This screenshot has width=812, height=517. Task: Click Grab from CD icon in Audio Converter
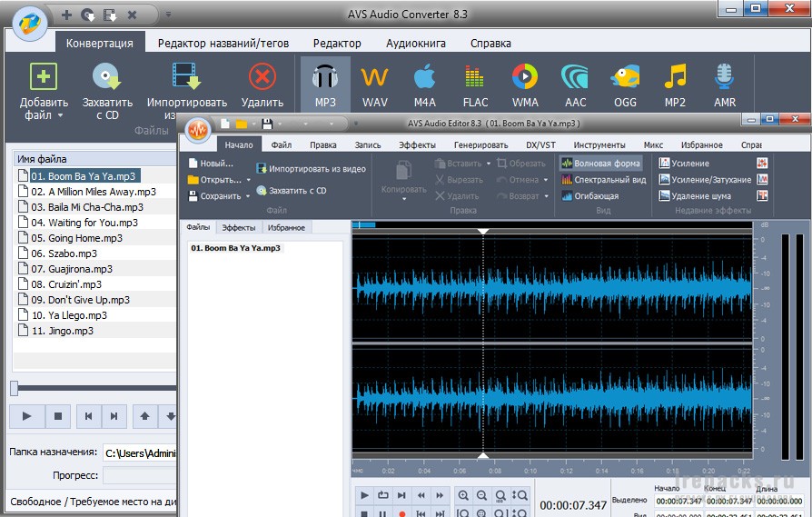point(107,76)
